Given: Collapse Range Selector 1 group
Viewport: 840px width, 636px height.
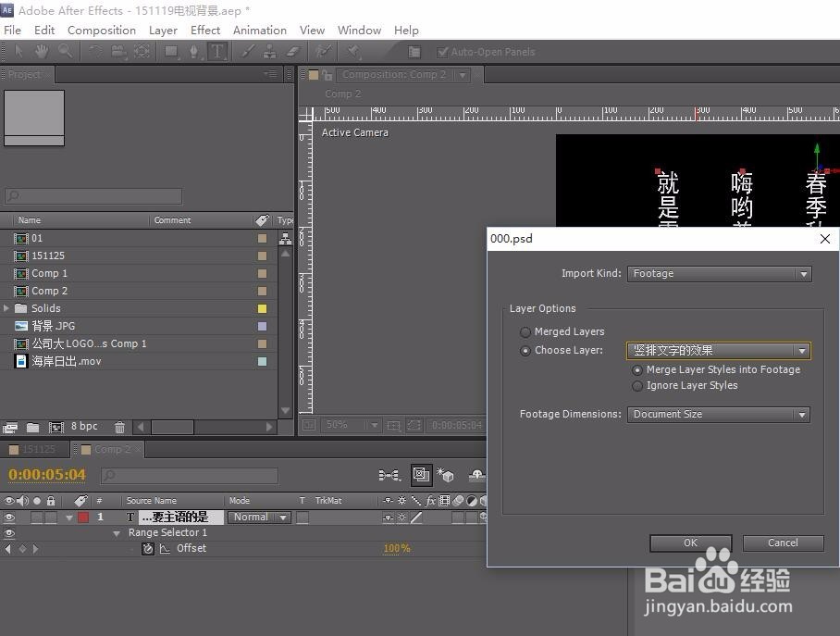Looking at the screenshot, I should click(117, 533).
